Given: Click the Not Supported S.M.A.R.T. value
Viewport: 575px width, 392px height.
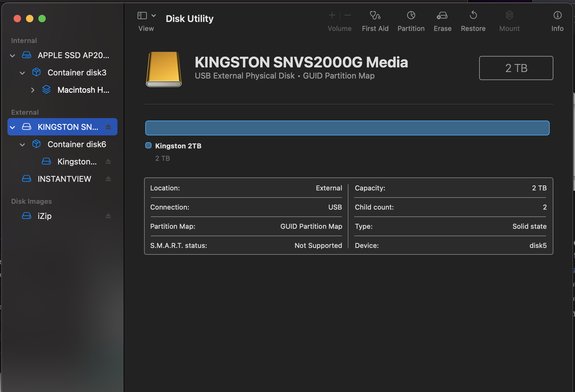Looking at the screenshot, I should tap(318, 245).
